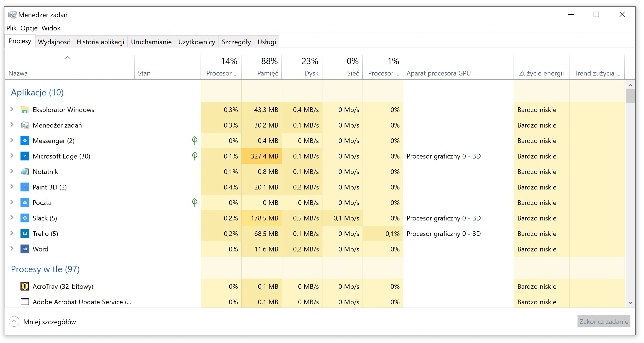Screen dimensions: 644x343
Task: Expand the Slack (5) process group
Action: (x=12, y=218)
